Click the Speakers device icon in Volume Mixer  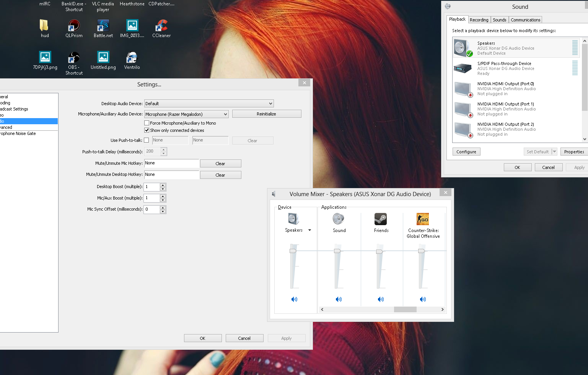(x=293, y=219)
